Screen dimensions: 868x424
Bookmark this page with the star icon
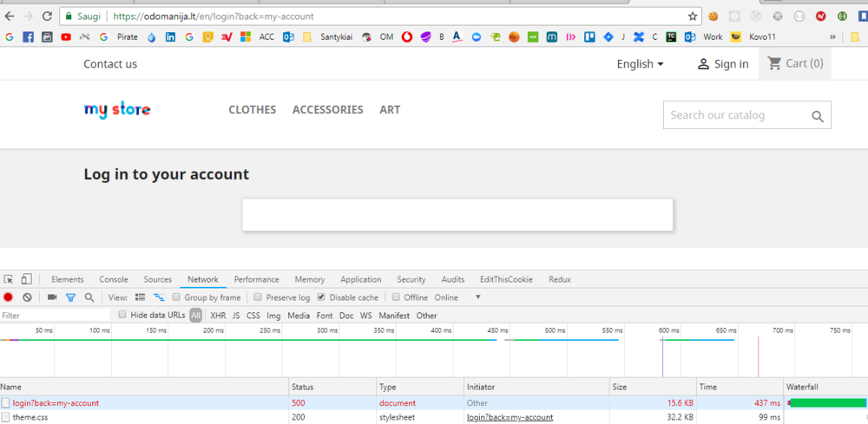[x=693, y=16]
